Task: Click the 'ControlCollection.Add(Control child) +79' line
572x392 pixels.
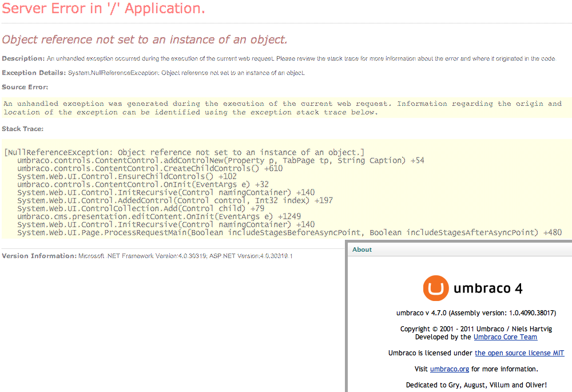Action: [x=141, y=208]
